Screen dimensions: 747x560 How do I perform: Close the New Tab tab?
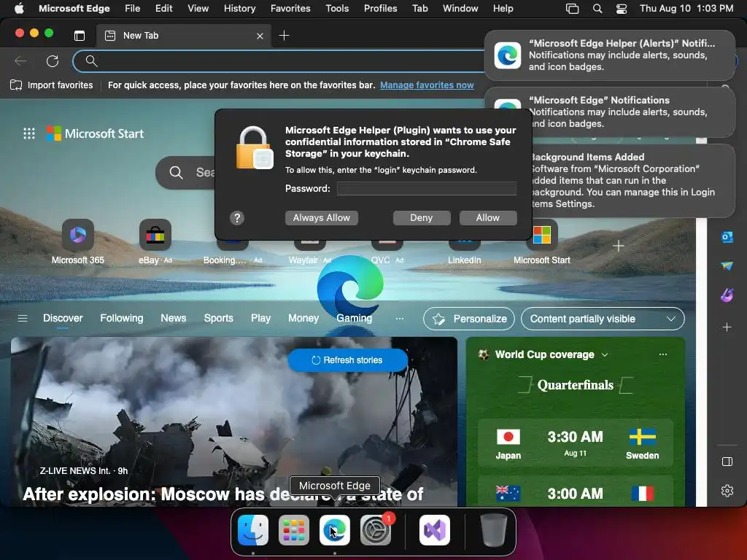(x=260, y=36)
